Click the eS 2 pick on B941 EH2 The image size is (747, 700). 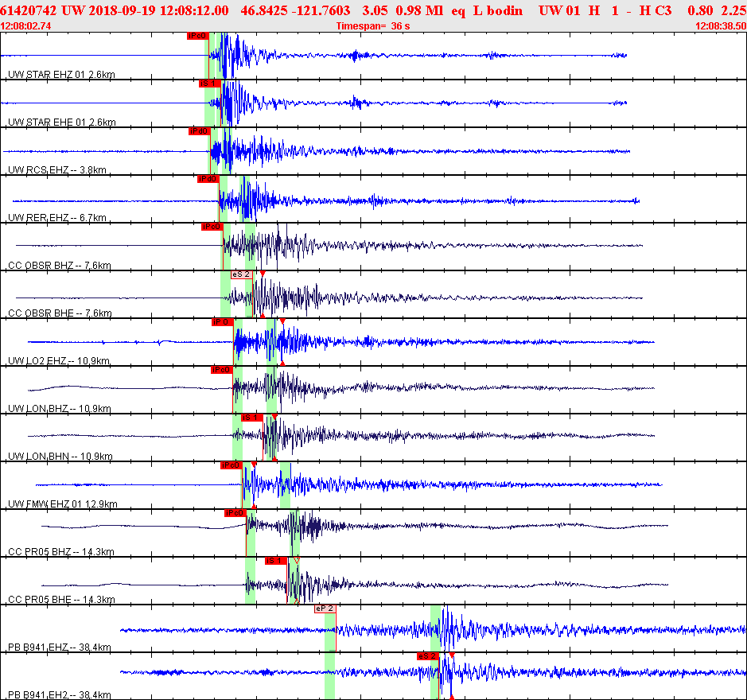[428, 656]
